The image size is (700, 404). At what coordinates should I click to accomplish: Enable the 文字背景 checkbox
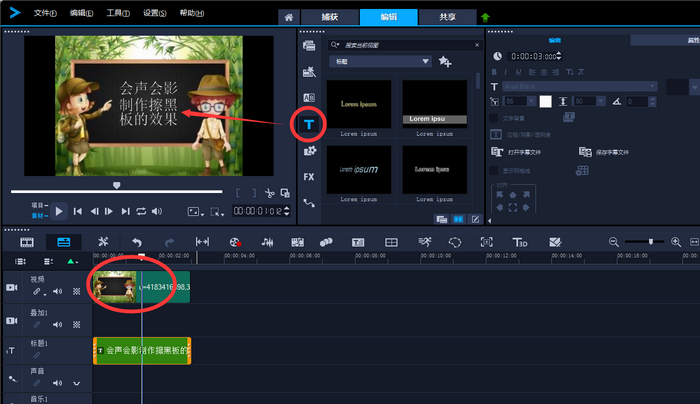pos(493,118)
